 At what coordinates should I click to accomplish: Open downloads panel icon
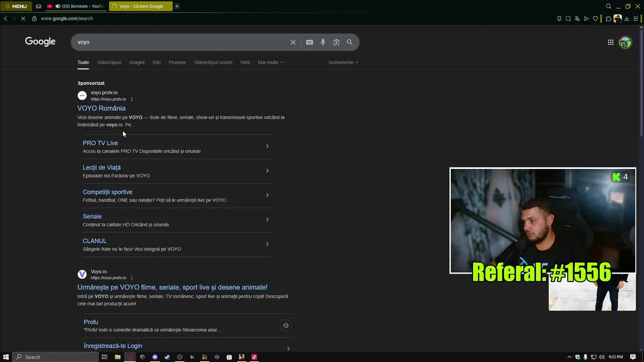pyautogui.click(x=626, y=19)
